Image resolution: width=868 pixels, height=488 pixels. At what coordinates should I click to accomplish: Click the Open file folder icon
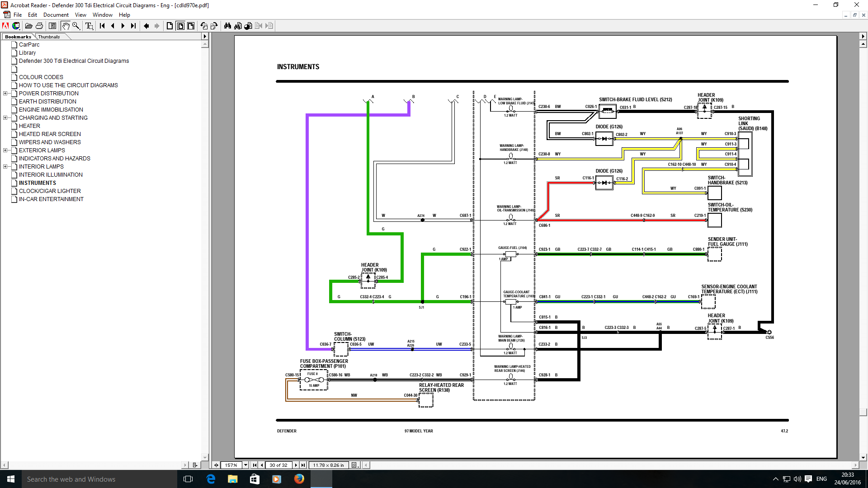click(29, 26)
